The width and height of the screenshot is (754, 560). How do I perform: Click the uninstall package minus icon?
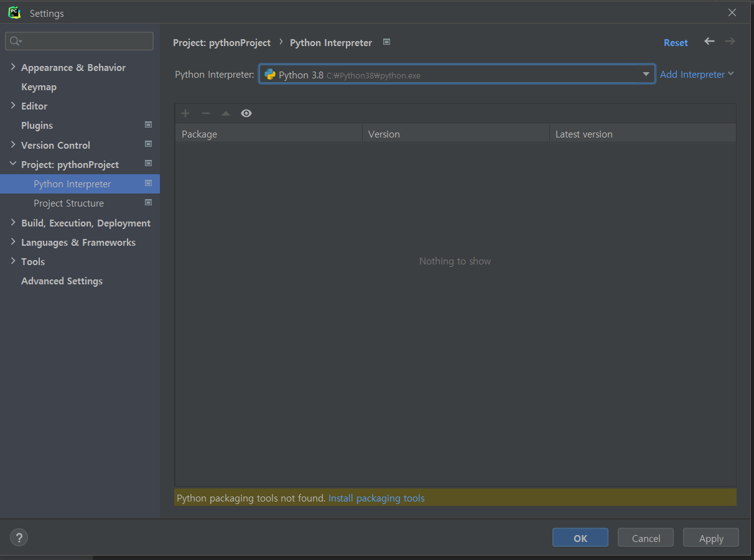(206, 113)
